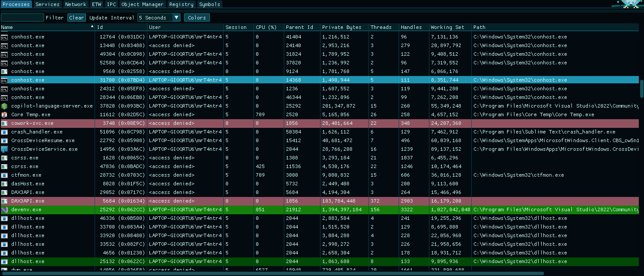Open the Symbols tab
This screenshot has width=644, height=276.
[x=209, y=4]
